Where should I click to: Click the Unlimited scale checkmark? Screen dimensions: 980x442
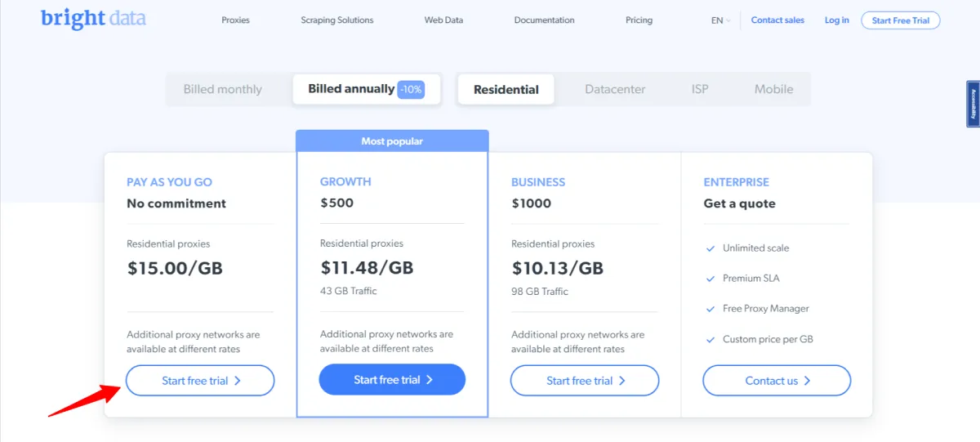pos(710,248)
